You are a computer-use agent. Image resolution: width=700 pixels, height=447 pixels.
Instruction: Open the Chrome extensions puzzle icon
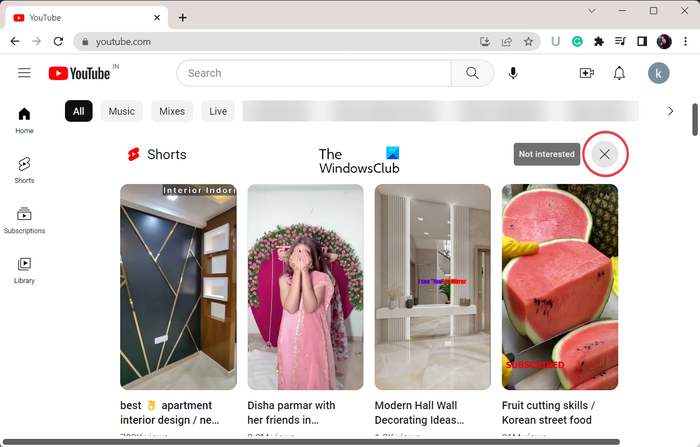tap(599, 42)
